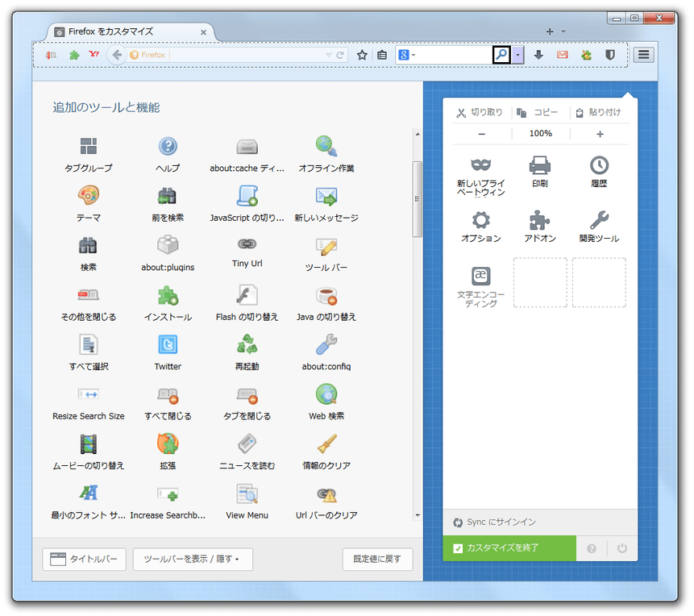
Task: Click the ヘルプ help icon
Action: click(168, 146)
